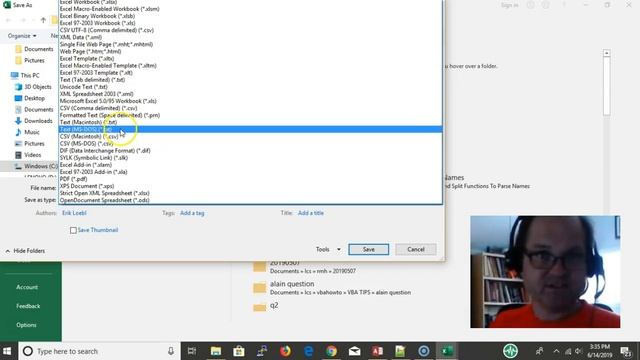Click the taskbar search box
The width and height of the screenshot is (640, 360).
tap(99, 351)
